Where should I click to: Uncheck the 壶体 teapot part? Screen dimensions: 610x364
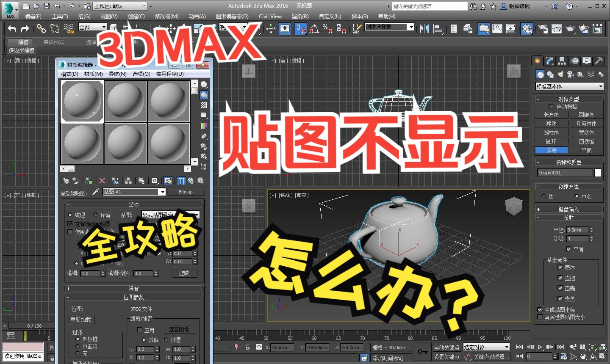pos(560,267)
